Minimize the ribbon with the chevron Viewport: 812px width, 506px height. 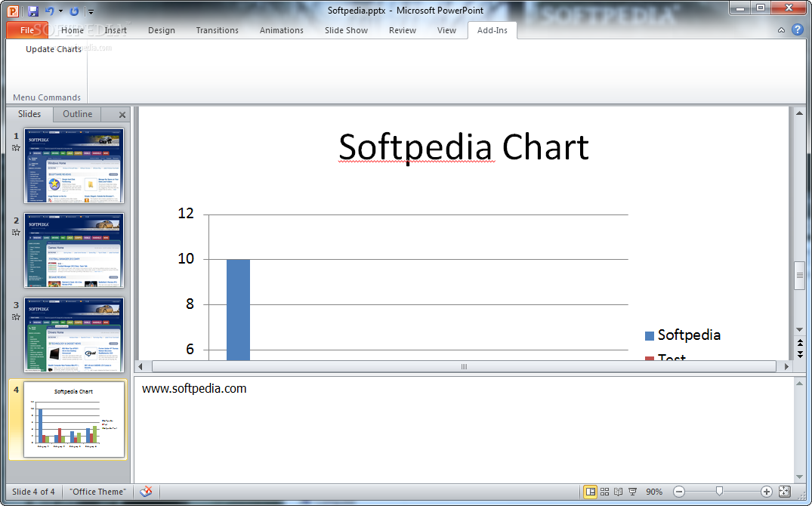tap(781, 30)
